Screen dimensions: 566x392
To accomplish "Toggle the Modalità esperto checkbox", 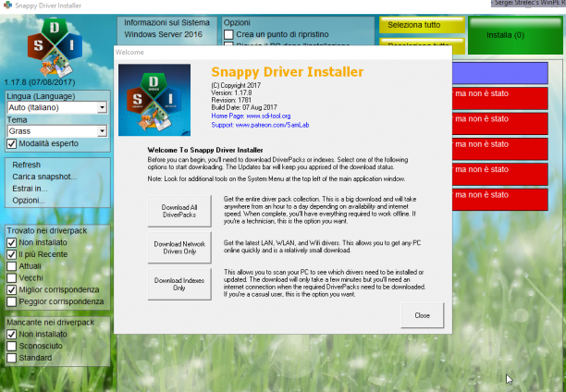I will [11, 143].
